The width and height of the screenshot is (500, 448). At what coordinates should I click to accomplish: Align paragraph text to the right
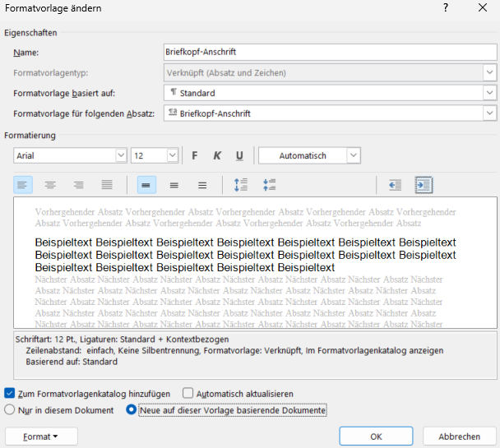click(78, 185)
